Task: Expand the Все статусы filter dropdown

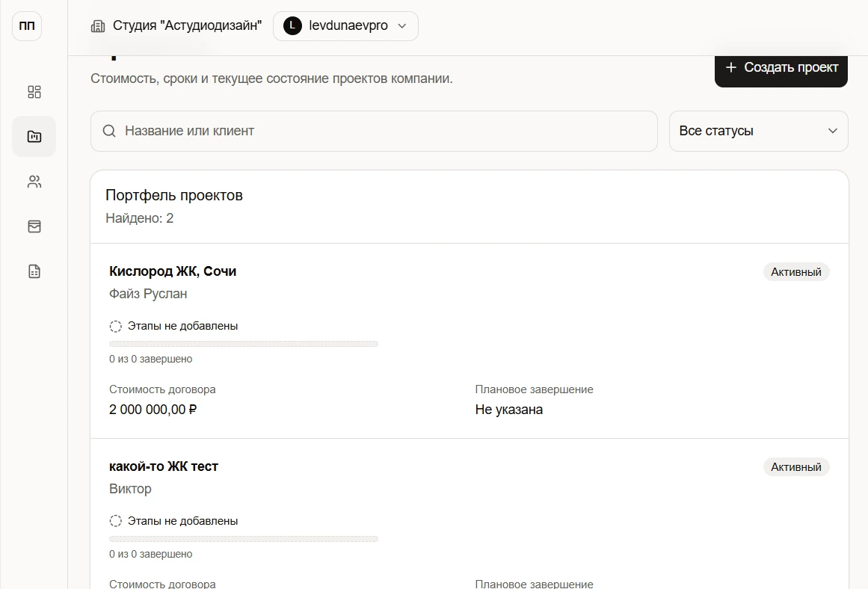Action: tap(758, 132)
